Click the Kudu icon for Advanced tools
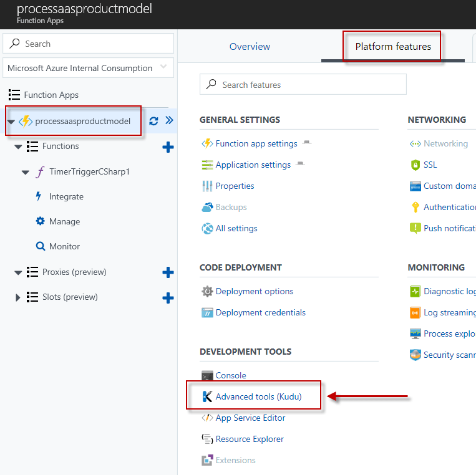This screenshot has height=475, width=476. point(208,396)
